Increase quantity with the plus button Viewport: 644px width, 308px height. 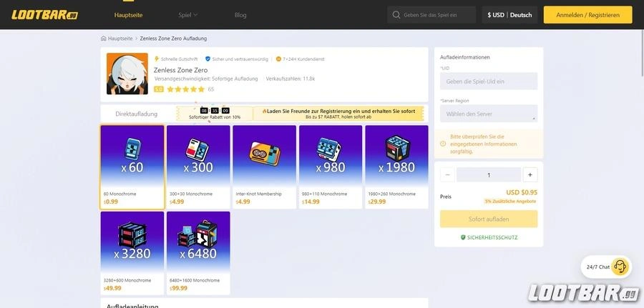(x=530, y=174)
